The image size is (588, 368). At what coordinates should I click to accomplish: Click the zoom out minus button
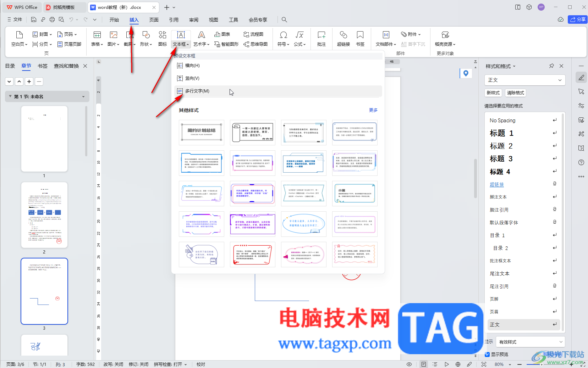coord(520,364)
